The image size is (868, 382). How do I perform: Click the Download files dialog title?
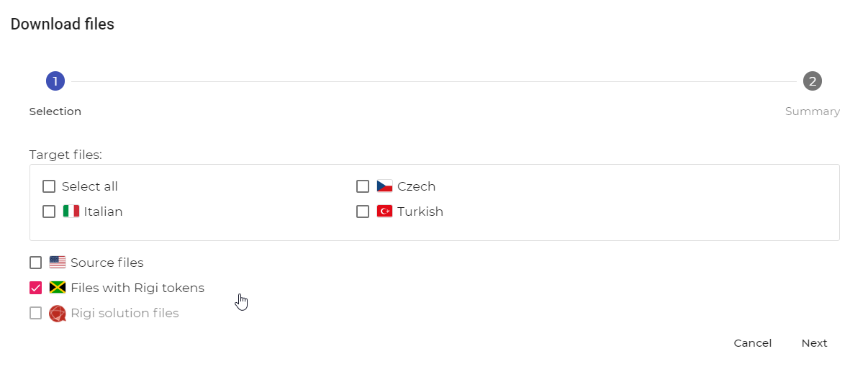click(x=63, y=24)
